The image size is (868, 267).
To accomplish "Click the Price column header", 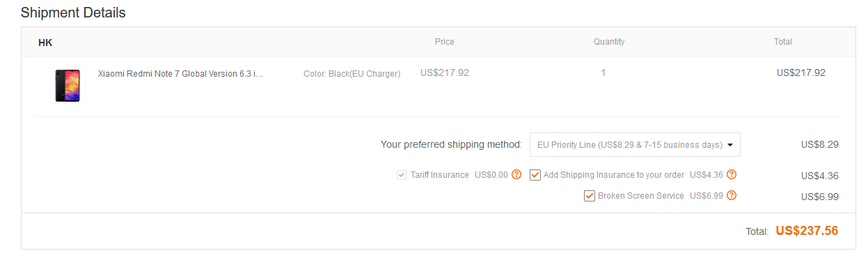I will (445, 42).
